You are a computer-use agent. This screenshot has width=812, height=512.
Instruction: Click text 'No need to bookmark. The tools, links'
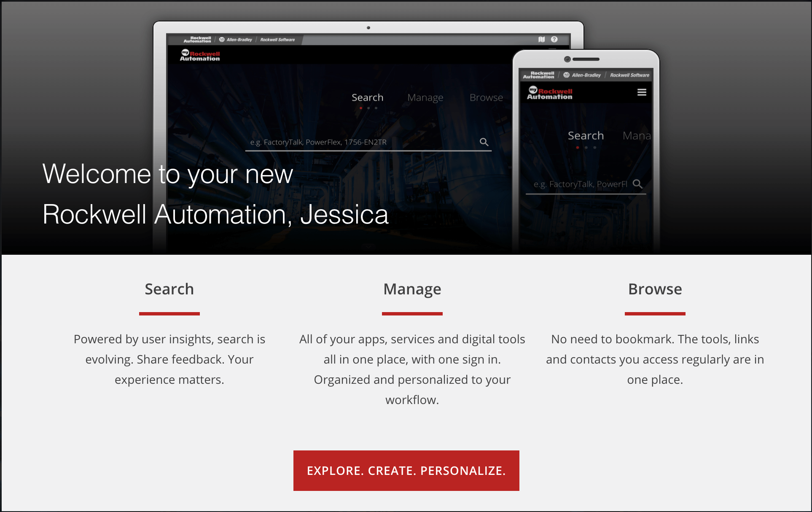(x=655, y=339)
